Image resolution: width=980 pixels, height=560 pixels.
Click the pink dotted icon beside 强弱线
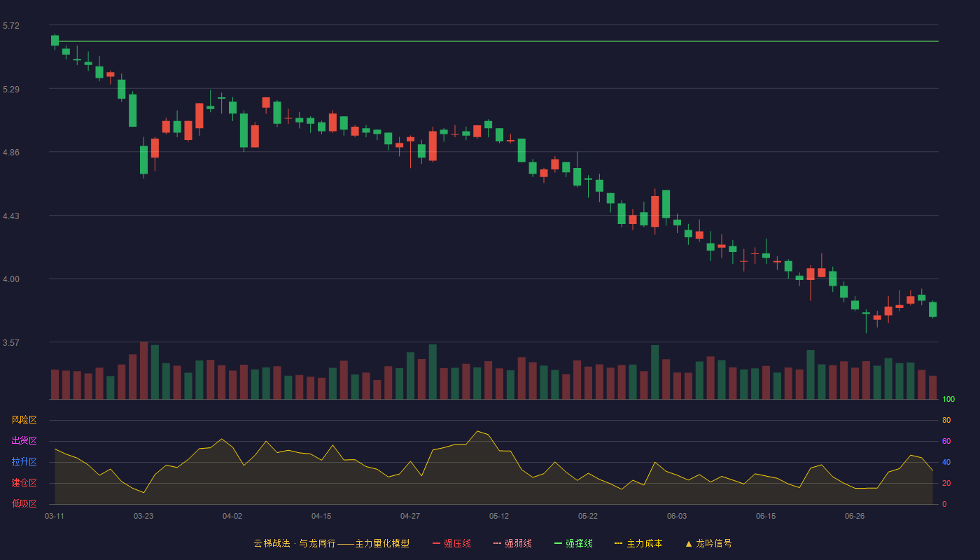pos(497,543)
